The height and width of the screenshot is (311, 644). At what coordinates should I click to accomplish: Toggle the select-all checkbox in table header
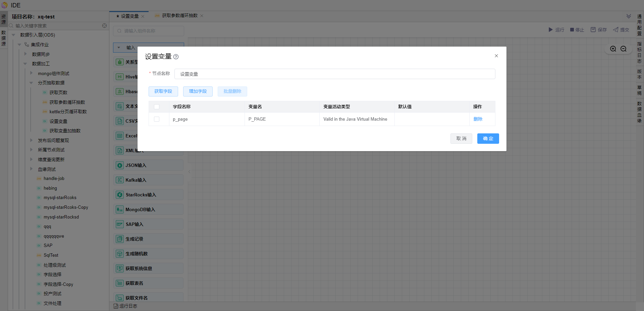[x=157, y=107]
